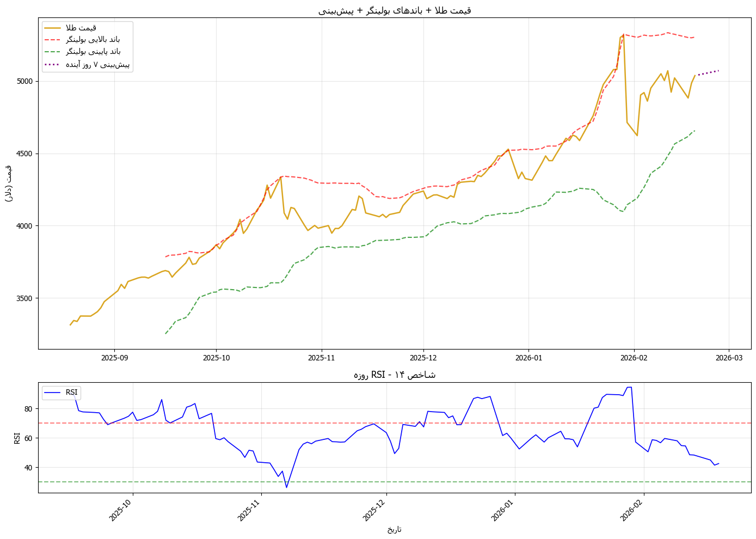Click the 2026-02 label on price chart

pyautogui.click(x=634, y=358)
